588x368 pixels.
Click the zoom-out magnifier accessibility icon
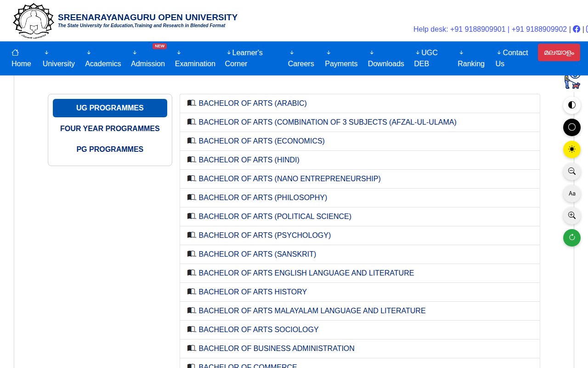coord(572,171)
